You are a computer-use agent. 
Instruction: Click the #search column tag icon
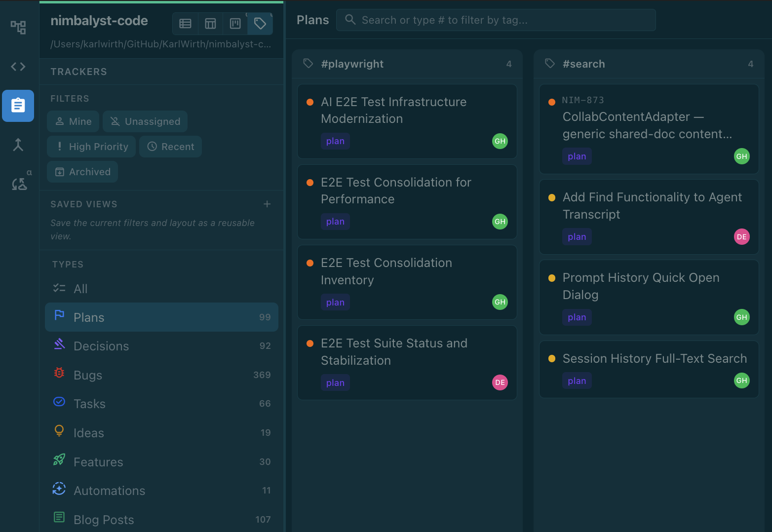pos(550,64)
